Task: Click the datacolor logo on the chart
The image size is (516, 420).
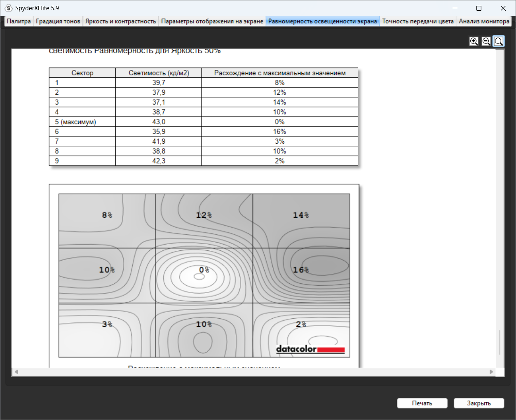Action: (x=310, y=350)
